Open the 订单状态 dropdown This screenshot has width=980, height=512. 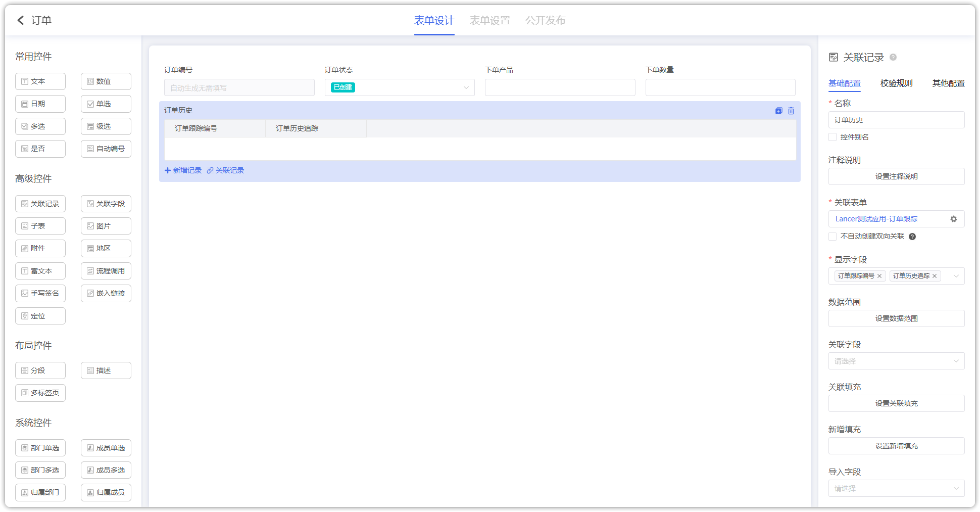pos(399,87)
